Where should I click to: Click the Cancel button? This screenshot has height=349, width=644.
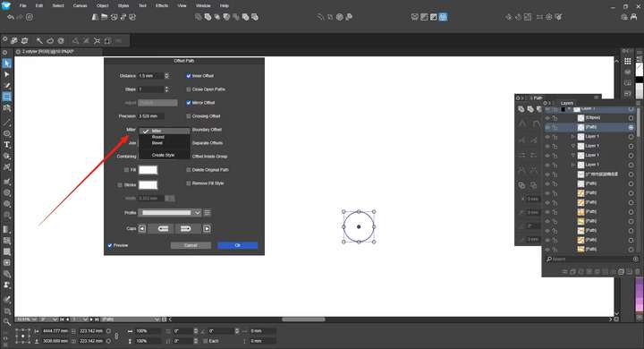(x=191, y=245)
